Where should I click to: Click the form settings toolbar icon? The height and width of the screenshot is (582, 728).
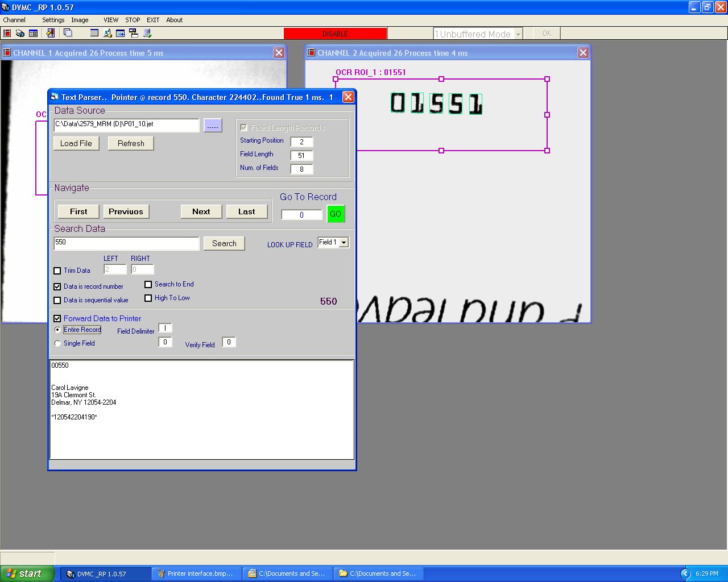(33, 34)
